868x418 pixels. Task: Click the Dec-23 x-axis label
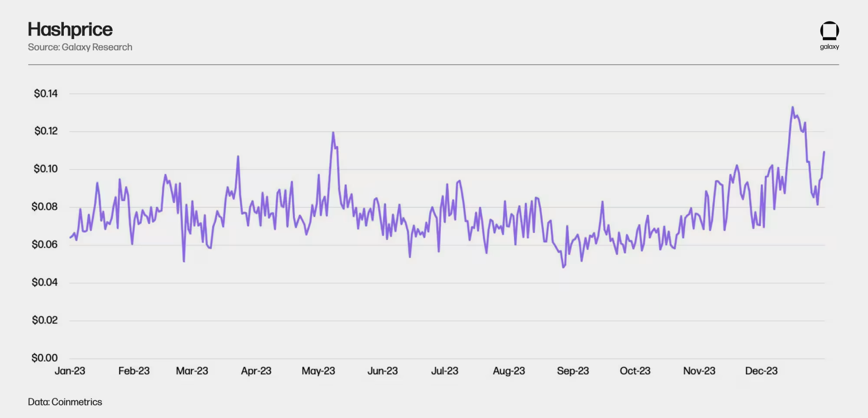(761, 371)
